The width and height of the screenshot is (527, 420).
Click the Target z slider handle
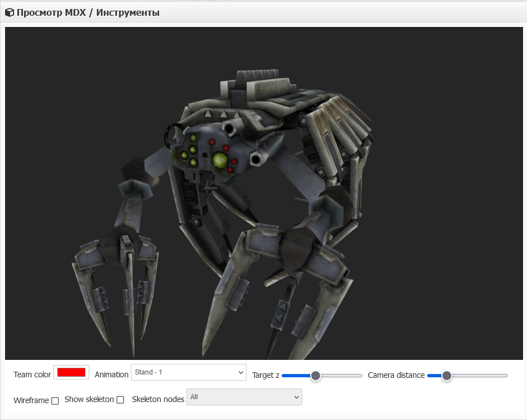315,376
